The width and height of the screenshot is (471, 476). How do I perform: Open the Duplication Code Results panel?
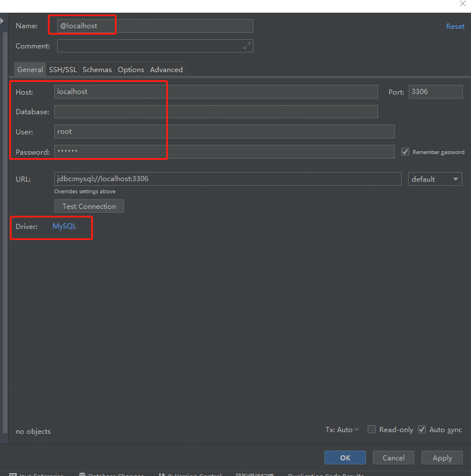click(x=326, y=474)
